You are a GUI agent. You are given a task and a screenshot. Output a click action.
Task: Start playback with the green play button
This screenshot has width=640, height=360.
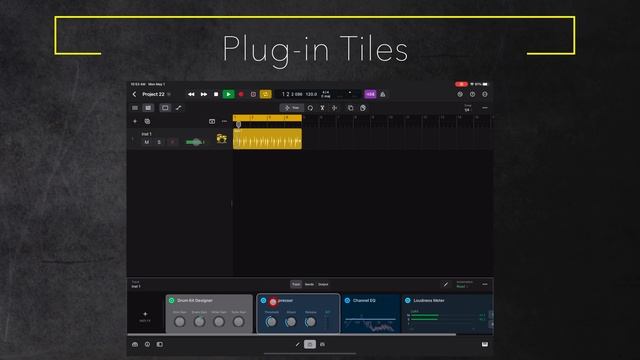229,94
